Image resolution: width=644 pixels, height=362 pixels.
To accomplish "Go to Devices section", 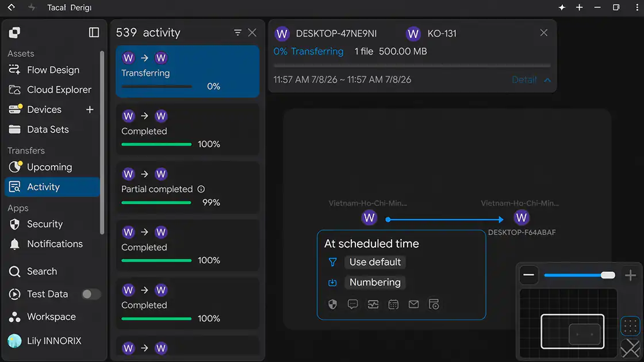I will tap(44, 110).
